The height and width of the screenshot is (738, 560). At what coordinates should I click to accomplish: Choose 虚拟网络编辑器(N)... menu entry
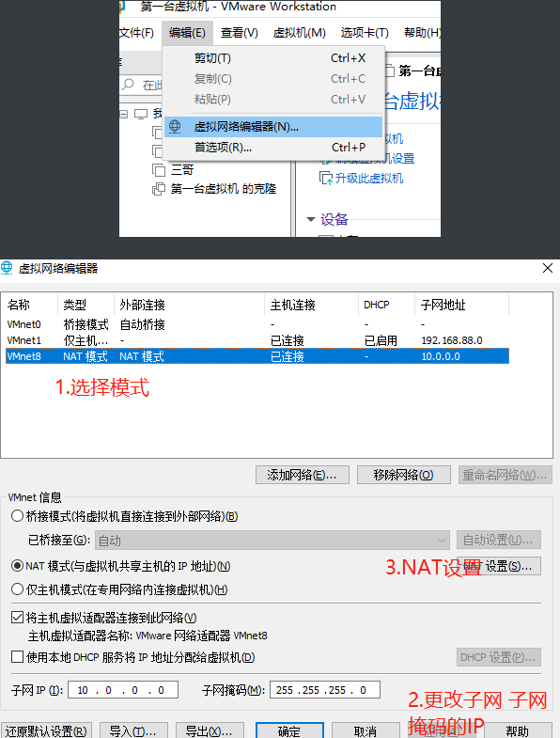[273, 127]
